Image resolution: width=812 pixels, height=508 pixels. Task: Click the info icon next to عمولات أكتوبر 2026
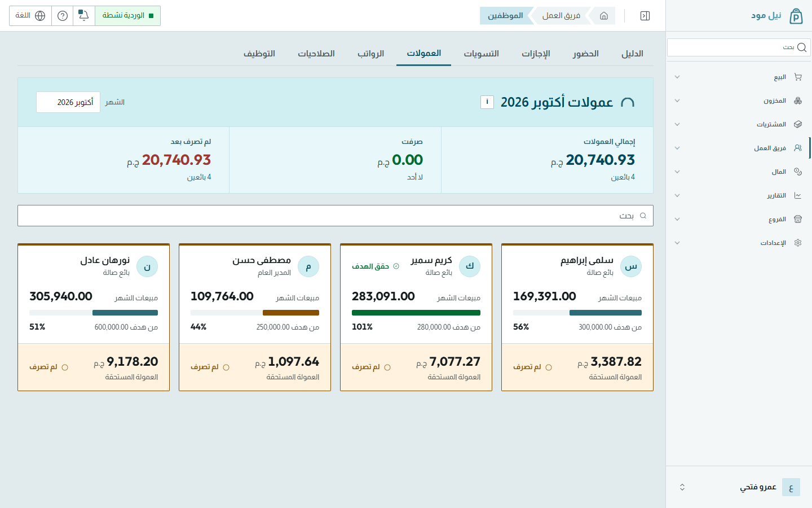coord(487,102)
